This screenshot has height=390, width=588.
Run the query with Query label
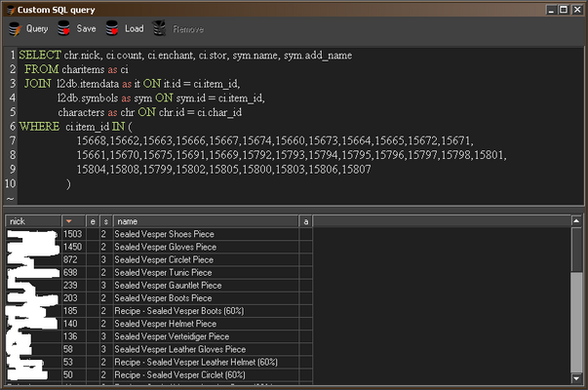[37, 29]
